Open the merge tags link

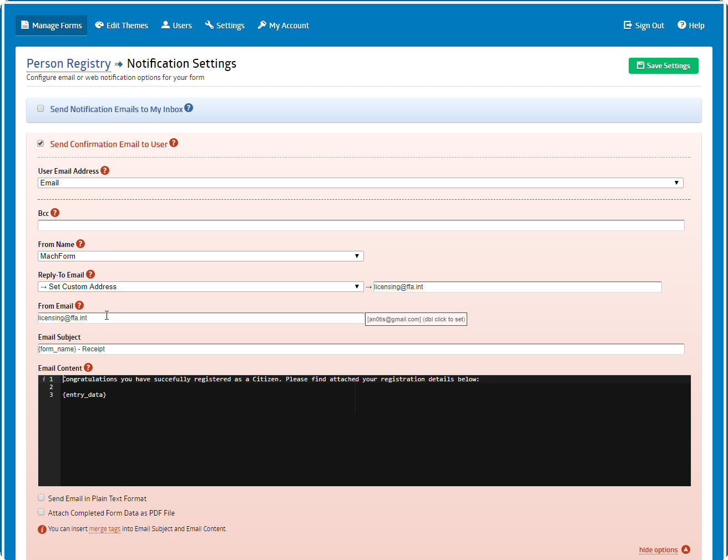coord(104,529)
